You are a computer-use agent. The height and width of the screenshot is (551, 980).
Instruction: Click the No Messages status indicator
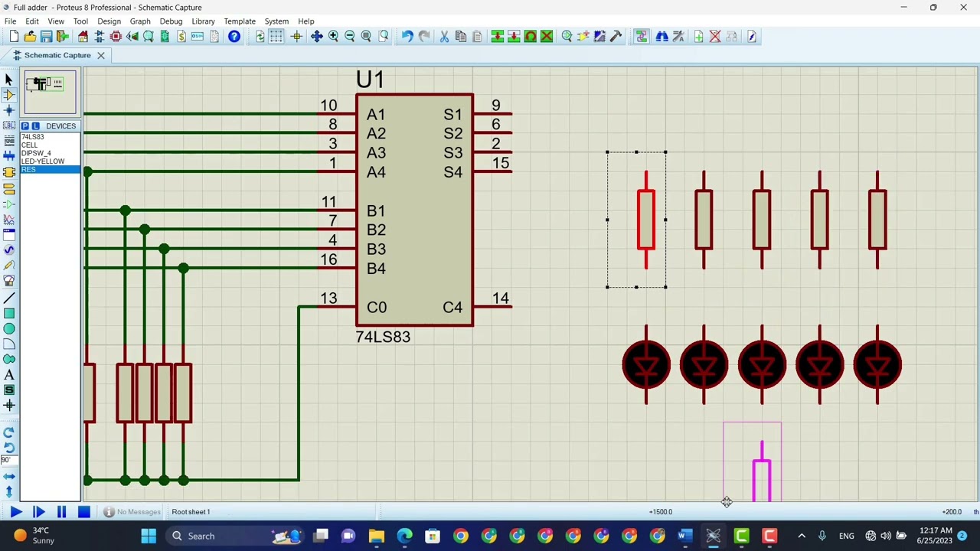point(132,512)
